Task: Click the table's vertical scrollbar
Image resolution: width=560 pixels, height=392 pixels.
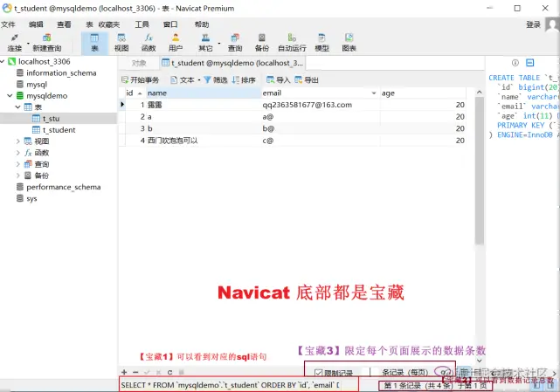Action: click(480, 171)
